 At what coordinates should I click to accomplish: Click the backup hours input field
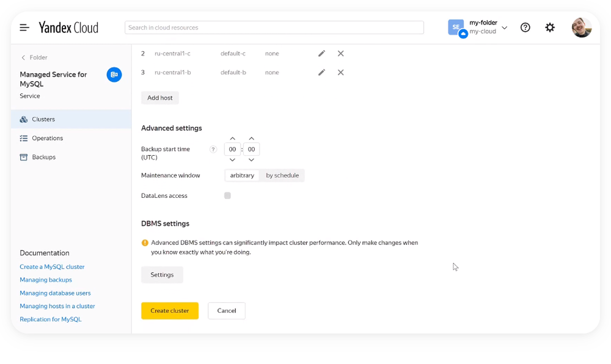click(232, 149)
